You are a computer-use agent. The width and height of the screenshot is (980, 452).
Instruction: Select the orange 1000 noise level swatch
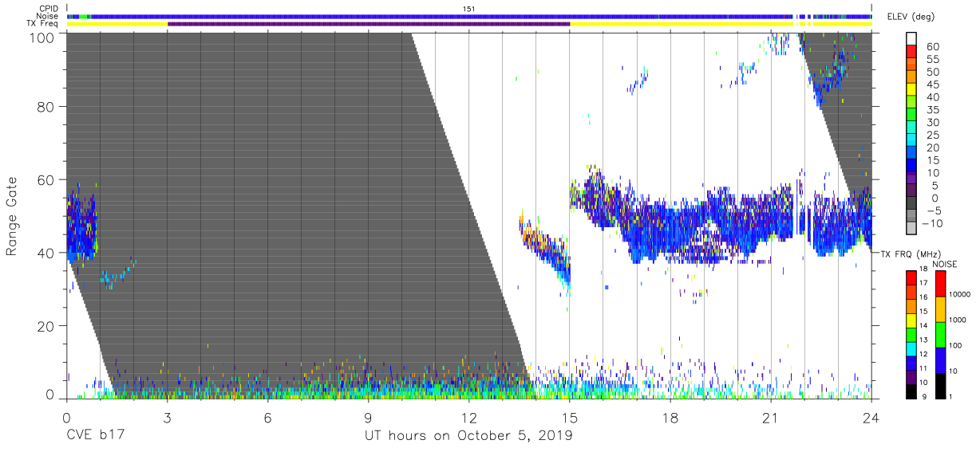(939, 309)
